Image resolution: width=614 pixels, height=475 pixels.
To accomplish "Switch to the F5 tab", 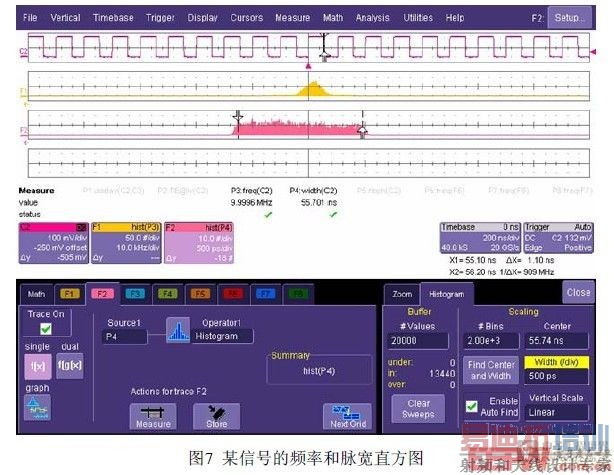I will [200, 294].
